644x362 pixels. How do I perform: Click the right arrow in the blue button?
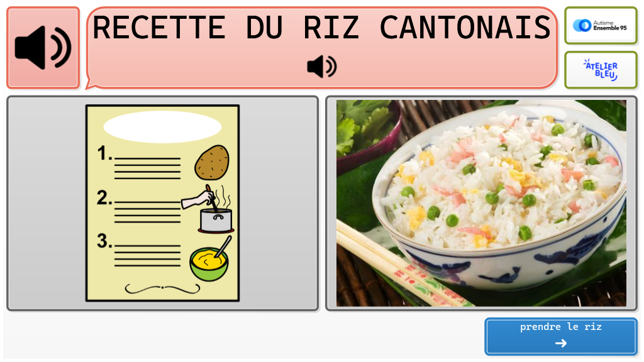[x=560, y=343]
